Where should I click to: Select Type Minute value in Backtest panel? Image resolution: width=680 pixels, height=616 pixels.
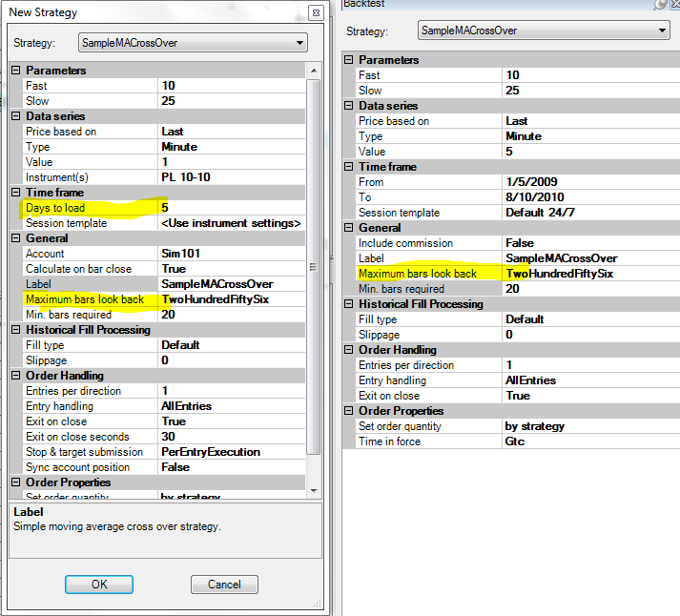591,136
